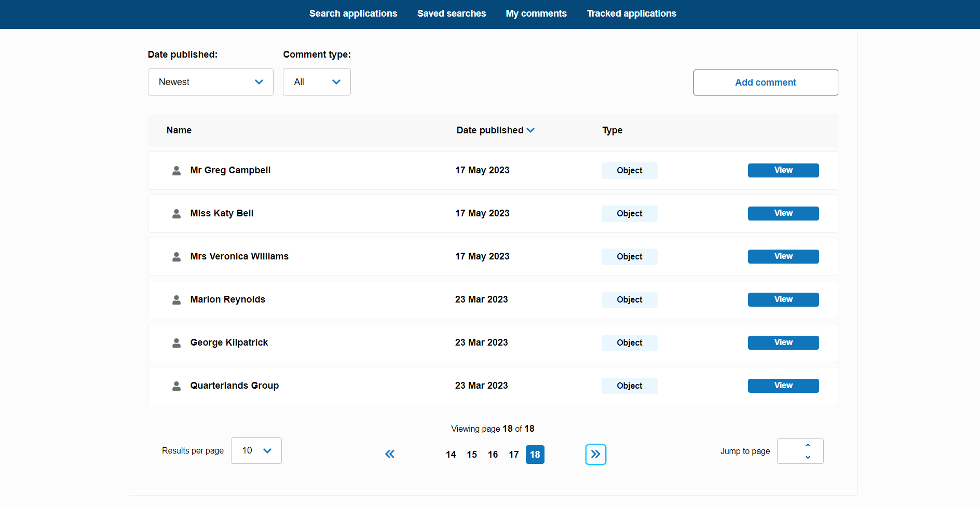Viewport: 980px width, 508px height.
Task: Click the Name column header
Action: [x=179, y=130]
